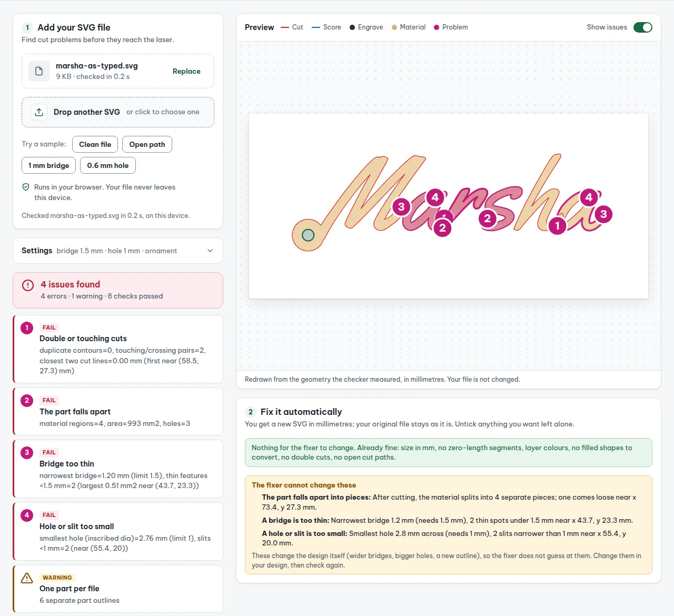Replace the uploaded SVG file

(x=186, y=71)
